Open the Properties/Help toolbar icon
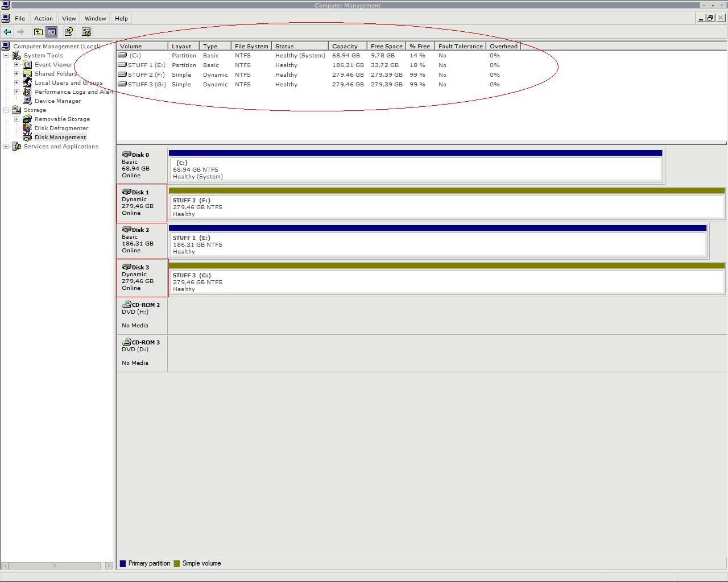 (x=68, y=32)
